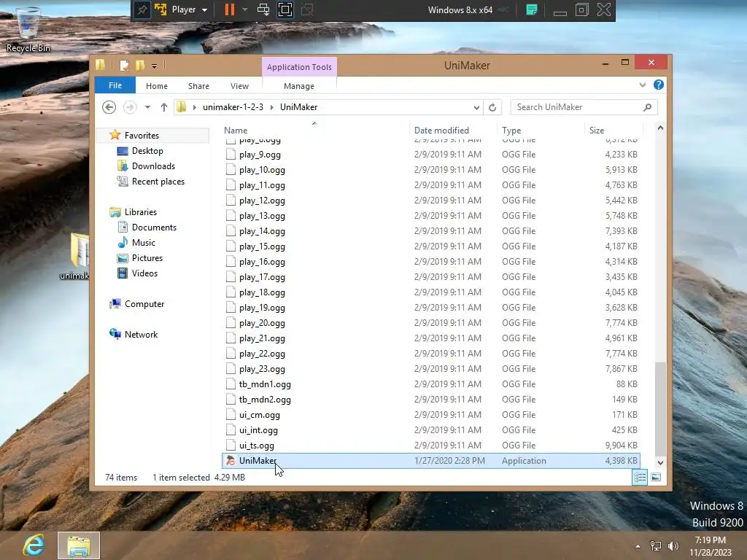Go back with the Back arrow

coord(109,107)
